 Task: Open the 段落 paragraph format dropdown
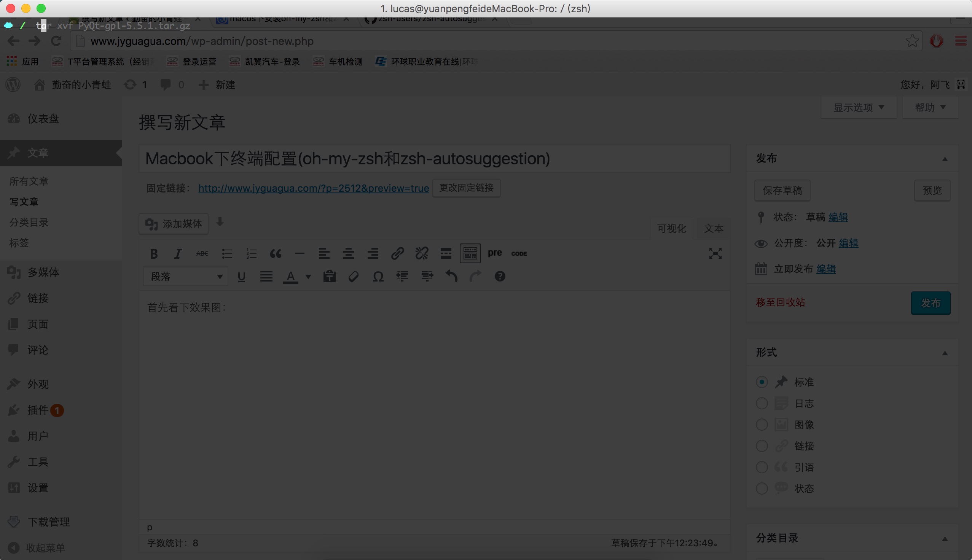click(x=186, y=277)
